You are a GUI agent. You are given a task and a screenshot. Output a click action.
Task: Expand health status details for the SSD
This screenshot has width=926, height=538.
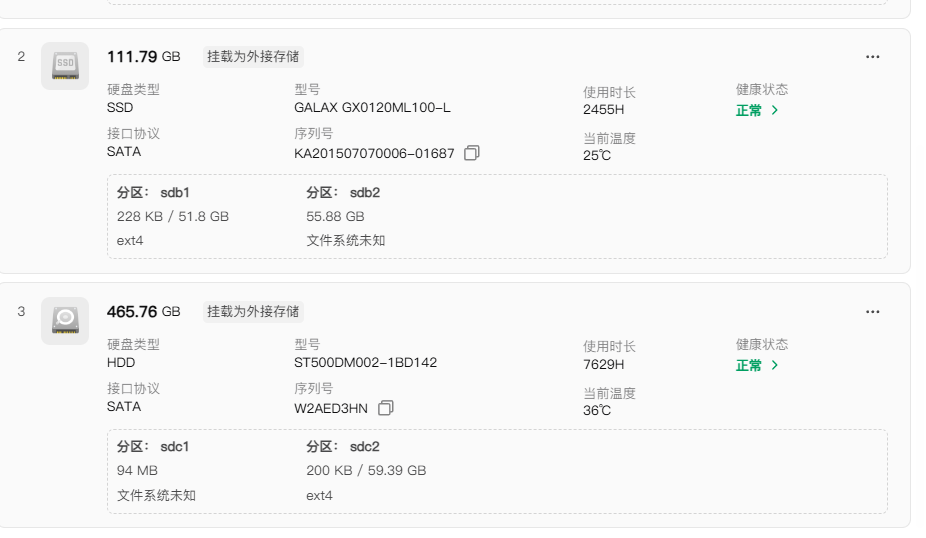(757, 111)
